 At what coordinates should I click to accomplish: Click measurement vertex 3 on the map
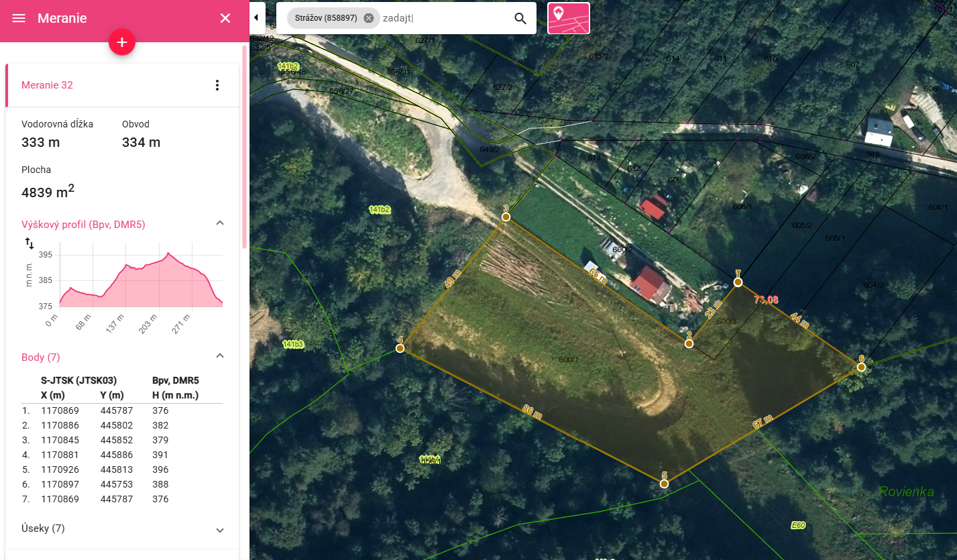pyautogui.click(x=506, y=217)
